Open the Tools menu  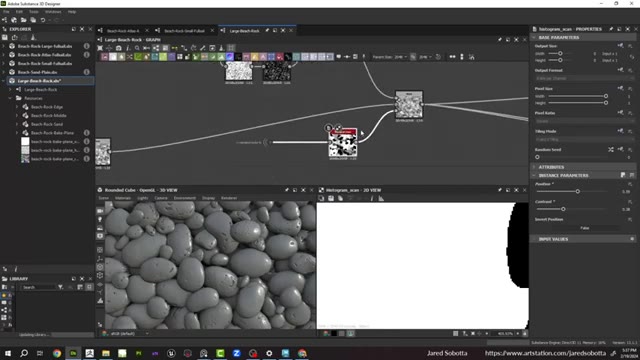pos(34,12)
